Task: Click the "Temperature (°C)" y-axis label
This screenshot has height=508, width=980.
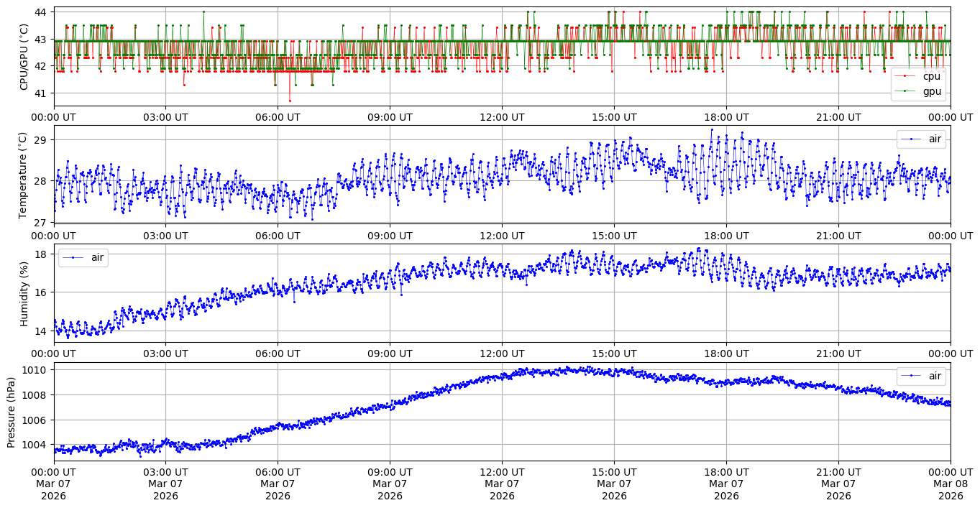Action: [24, 175]
